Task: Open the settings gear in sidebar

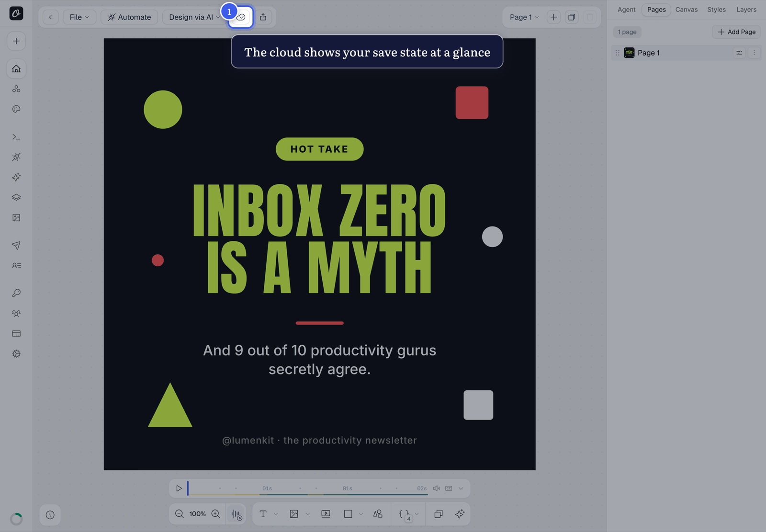Action: point(16,354)
